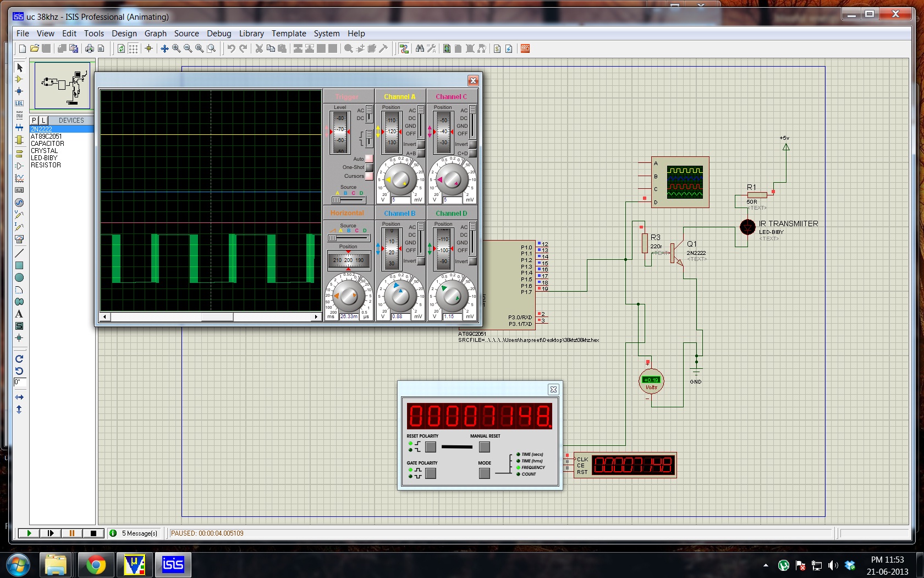
Task: Click right arrow on oscilloscope horizontal scrollbar
Action: click(x=316, y=317)
